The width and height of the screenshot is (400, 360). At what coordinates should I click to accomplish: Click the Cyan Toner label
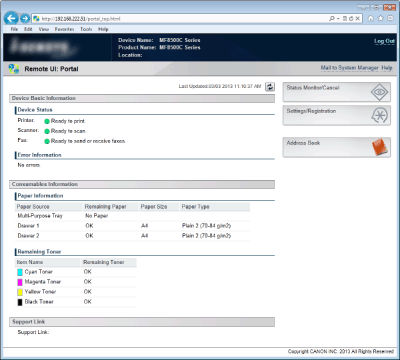point(39,272)
